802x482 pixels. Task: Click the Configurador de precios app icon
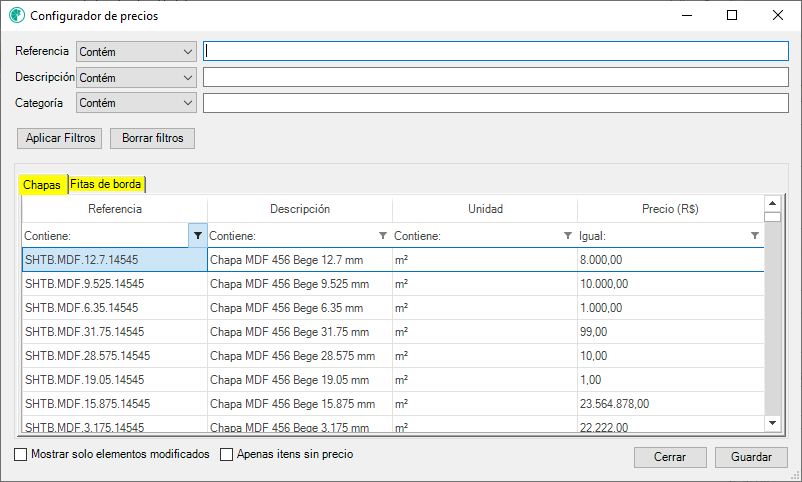tap(17, 15)
